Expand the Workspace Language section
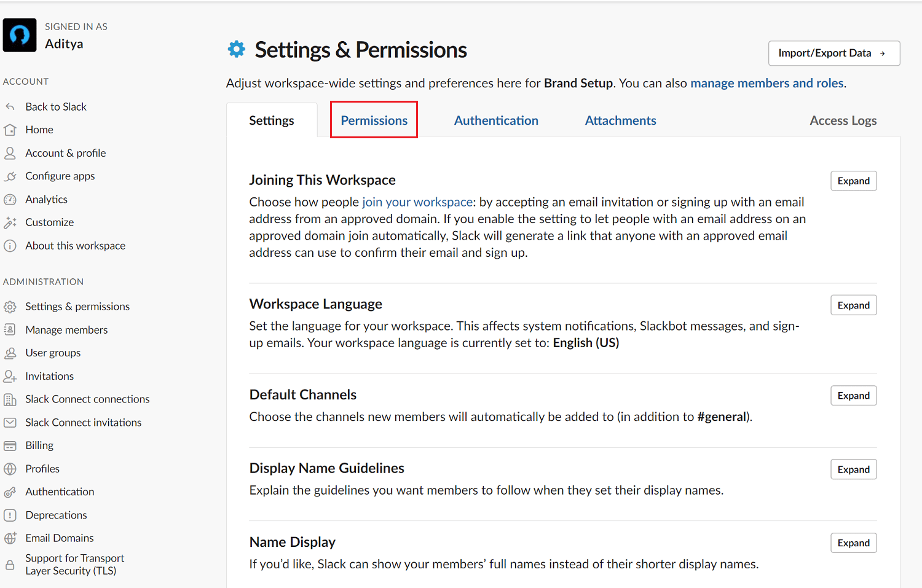Viewport: 922px width, 588px height. tap(854, 305)
